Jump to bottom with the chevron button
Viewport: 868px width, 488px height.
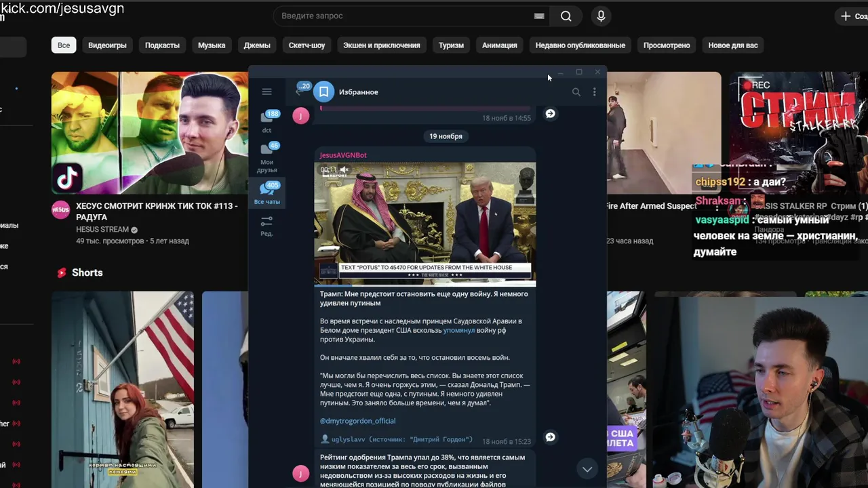tap(587, 469)
